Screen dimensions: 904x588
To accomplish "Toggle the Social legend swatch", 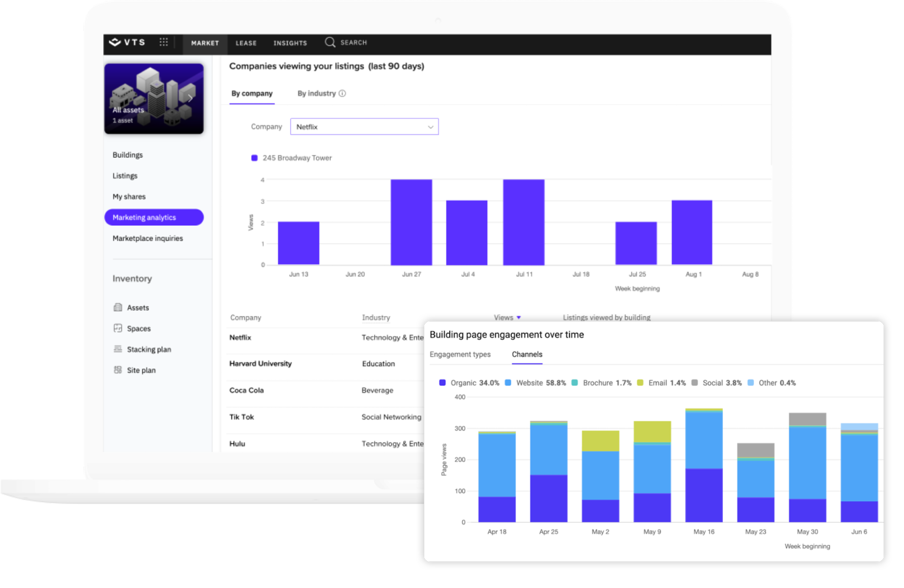I will coord(695,383).
